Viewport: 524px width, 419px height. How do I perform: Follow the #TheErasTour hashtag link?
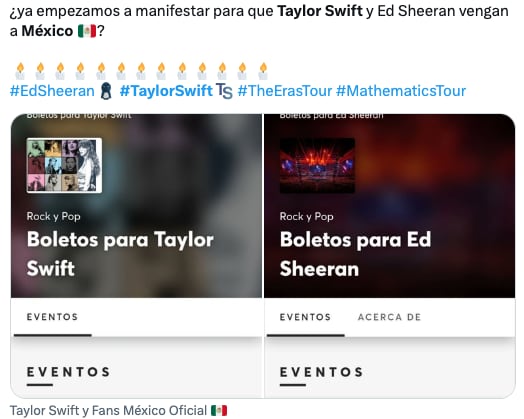(285, 91)
